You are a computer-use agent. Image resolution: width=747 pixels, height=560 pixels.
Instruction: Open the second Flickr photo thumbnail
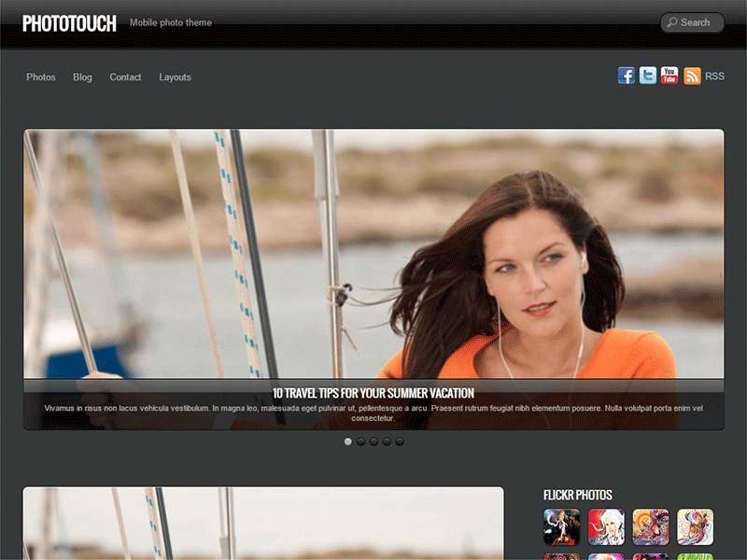click(606, 526)
